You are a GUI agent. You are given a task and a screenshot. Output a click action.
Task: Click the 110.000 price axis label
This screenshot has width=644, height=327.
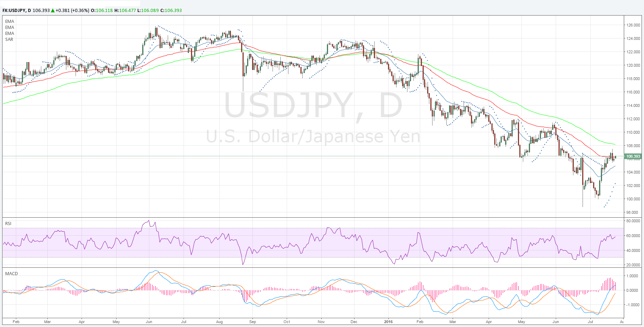point(633,132)
